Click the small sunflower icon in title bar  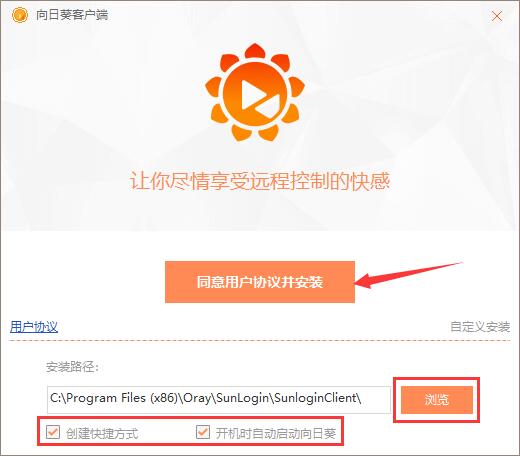pos(20,15)
